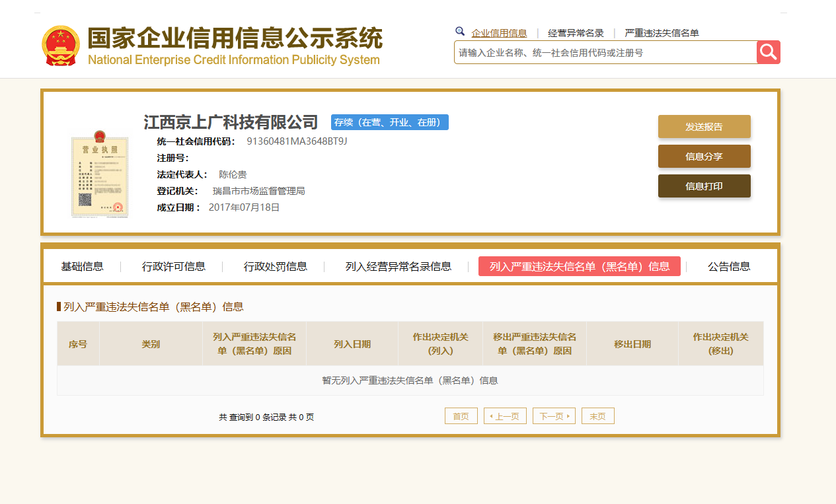Image resolution: width=836 pixels, height=504 pixels.
Task: Click the company name 江西京上广科技有限公司
Action: (x=231, y=122)
